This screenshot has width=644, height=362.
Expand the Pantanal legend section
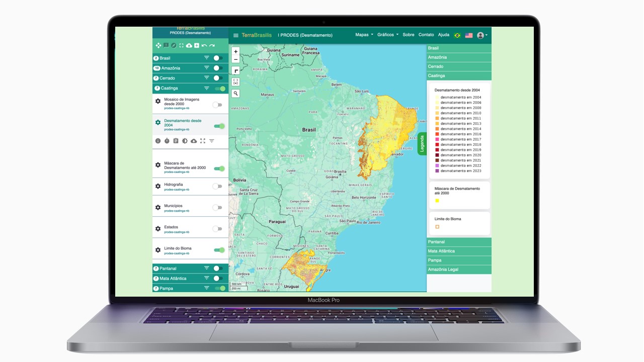pos(459,242)
